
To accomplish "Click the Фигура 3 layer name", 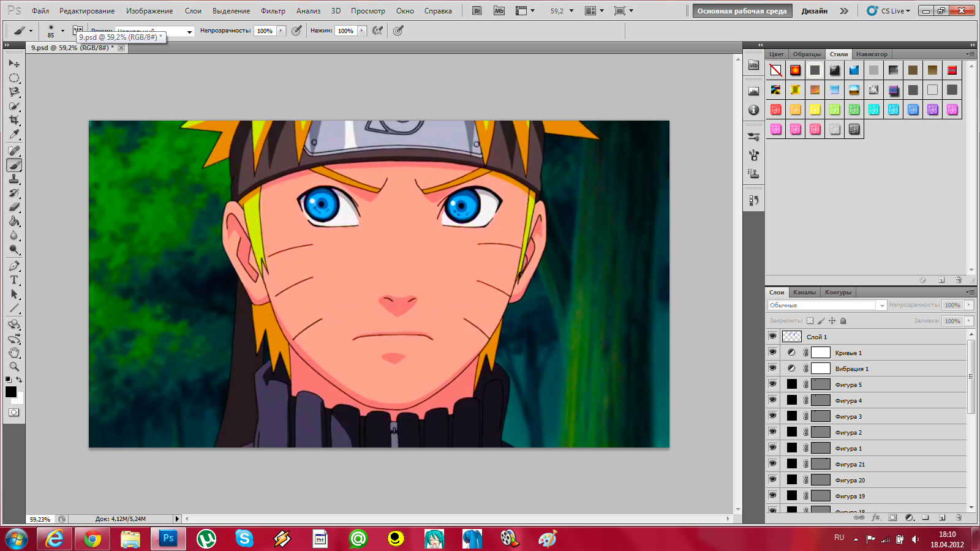I will point(848,416).
